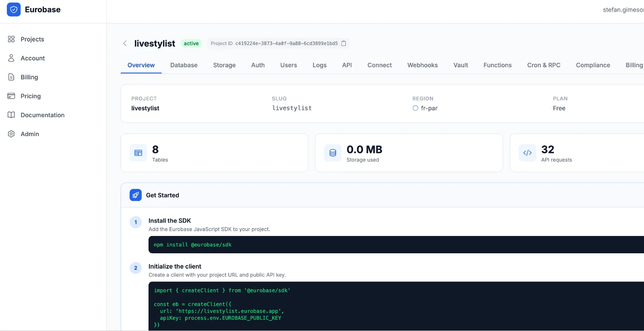Click the Tables icon on the 8 Tables card

coord(138,153)
